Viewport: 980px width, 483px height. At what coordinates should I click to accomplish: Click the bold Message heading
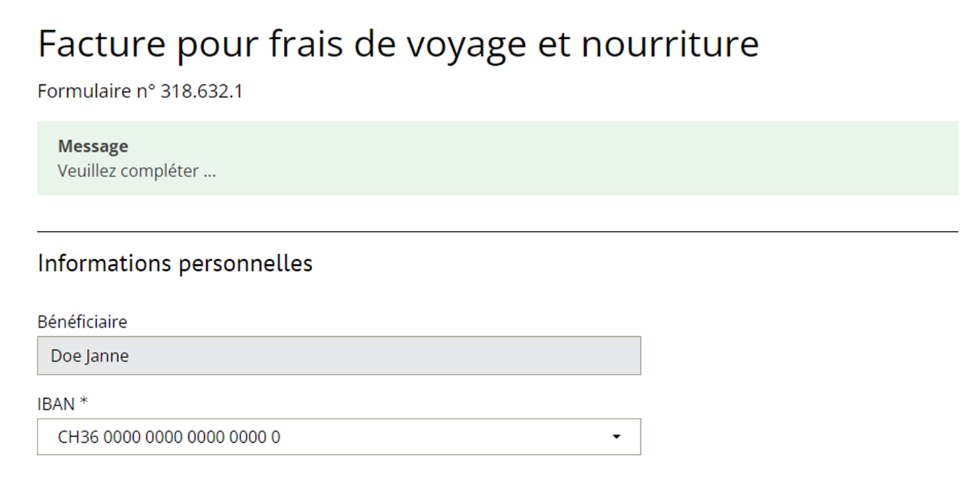pyautogui.click(x=93, y=146)
